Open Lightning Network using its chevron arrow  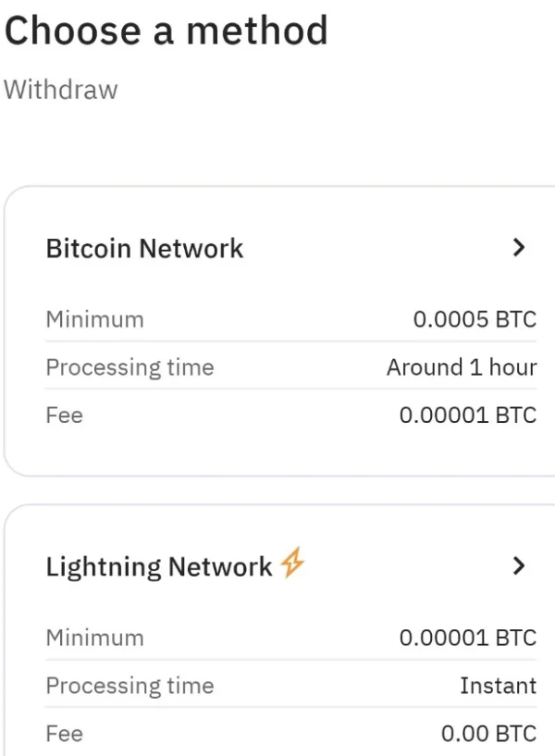coord(519,566)
